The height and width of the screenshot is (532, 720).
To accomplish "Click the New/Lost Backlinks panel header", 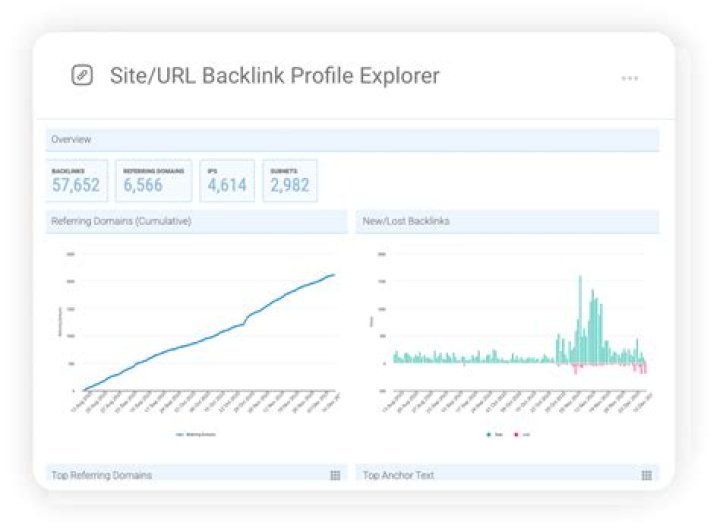I will tap(507, 221).
